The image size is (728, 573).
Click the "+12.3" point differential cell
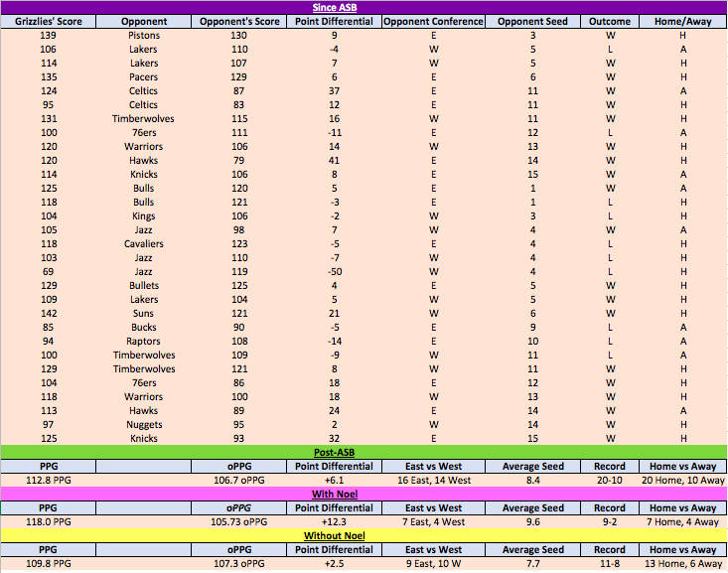tap(335, 522)
